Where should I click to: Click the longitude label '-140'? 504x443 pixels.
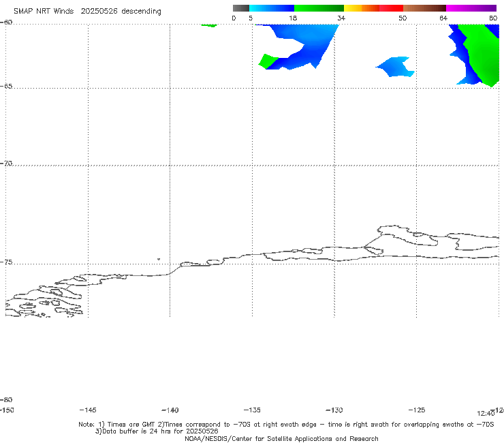(x=170, y=410)
